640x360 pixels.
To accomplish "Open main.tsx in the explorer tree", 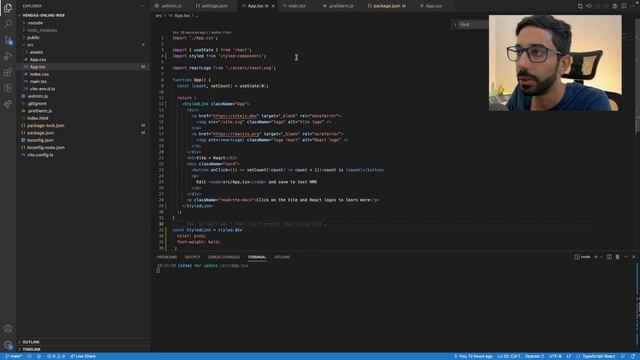I will (x=38, y=82).
